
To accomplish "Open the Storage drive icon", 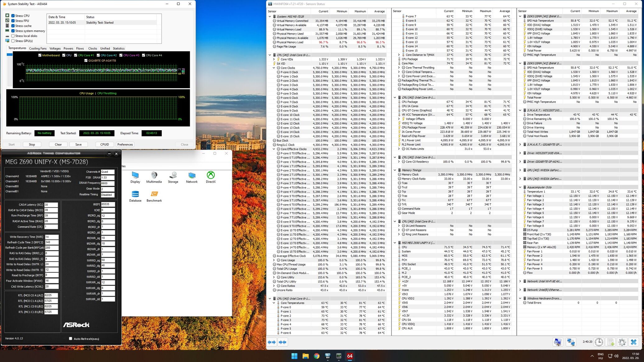I will pyautogui.click(x=173, y=177).
